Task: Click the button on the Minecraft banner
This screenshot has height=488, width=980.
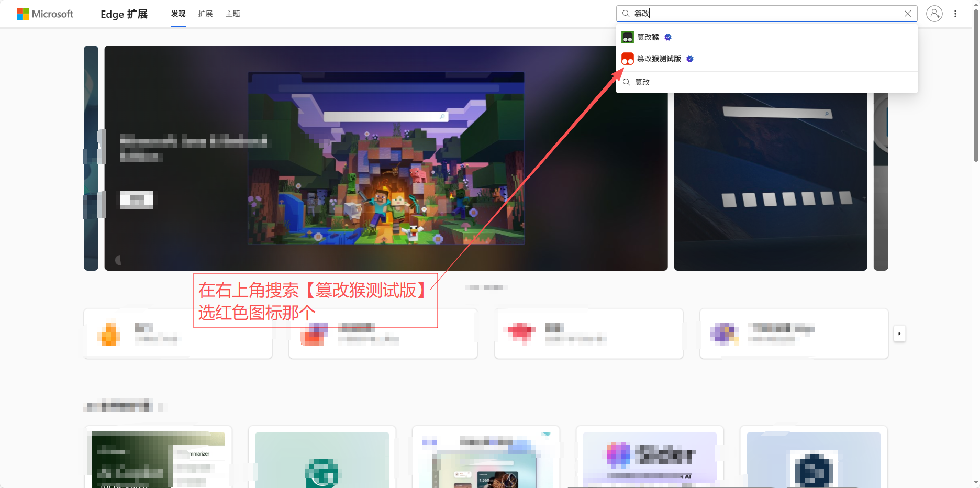Action: (x=136, y=199)
